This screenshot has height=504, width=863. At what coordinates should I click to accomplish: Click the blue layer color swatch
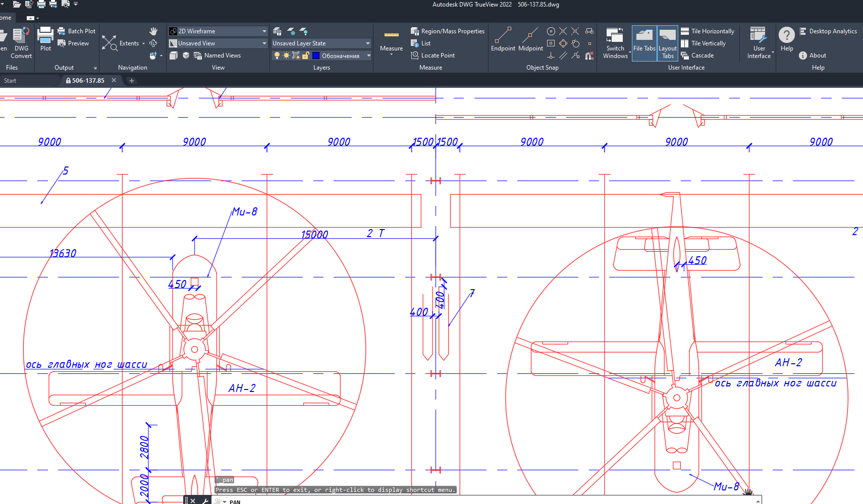[316, 55]
